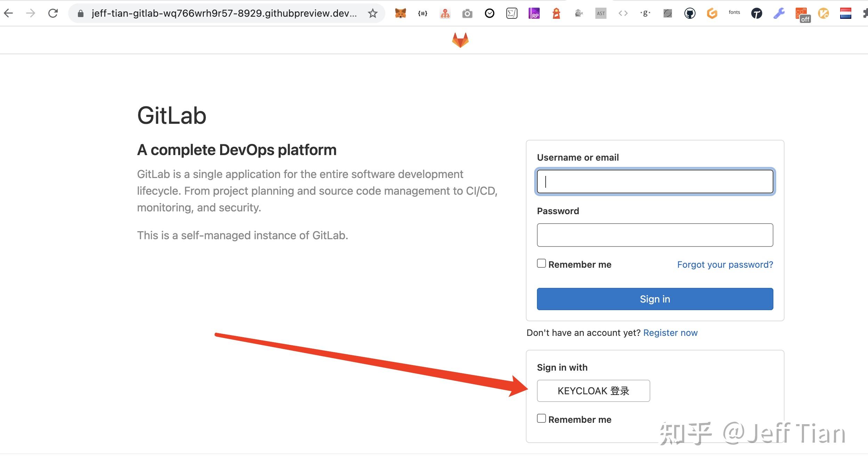The width and height of the screenshot is (868, 468).
Task: Click the 'A complete DevOps platform' heading
Action: pyautogui.click(x=237, y=150)
